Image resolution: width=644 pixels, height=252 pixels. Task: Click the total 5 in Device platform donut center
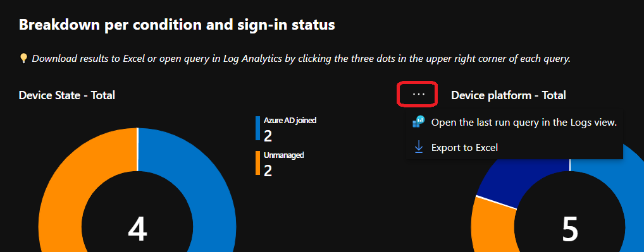tap(570, 229)
